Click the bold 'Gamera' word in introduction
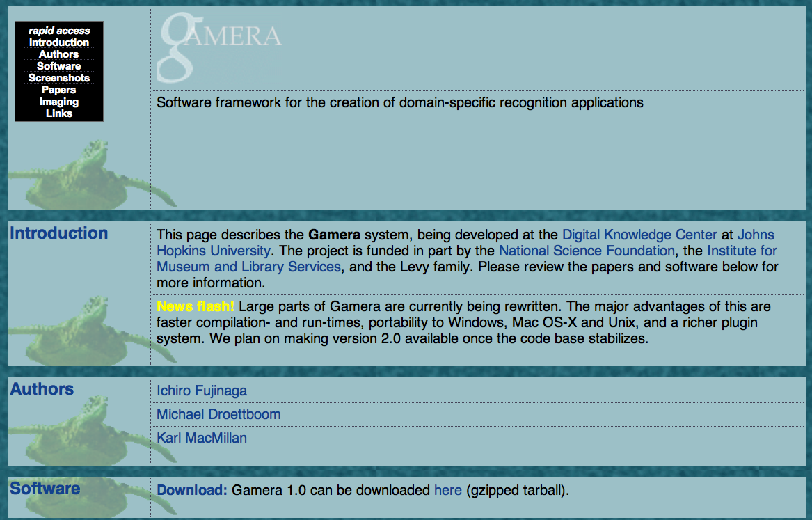The height and width of the screenshot is (520, 812). pyautogui.click(x=334, y=235)
